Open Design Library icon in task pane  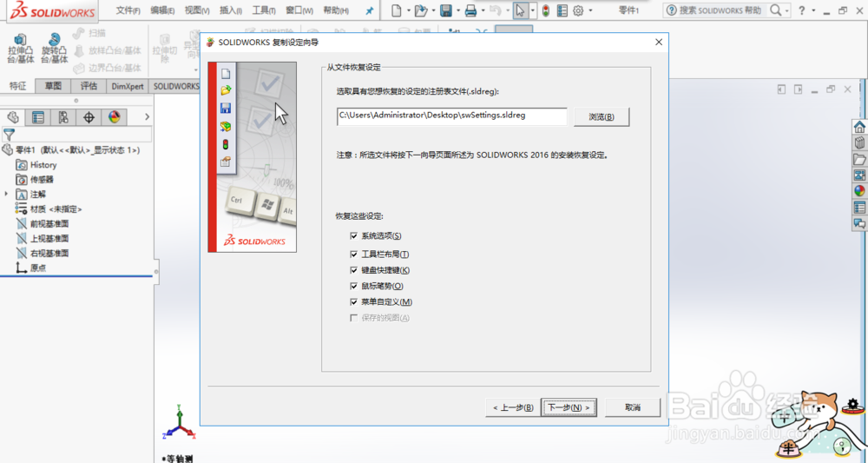[x=859, y=142]
